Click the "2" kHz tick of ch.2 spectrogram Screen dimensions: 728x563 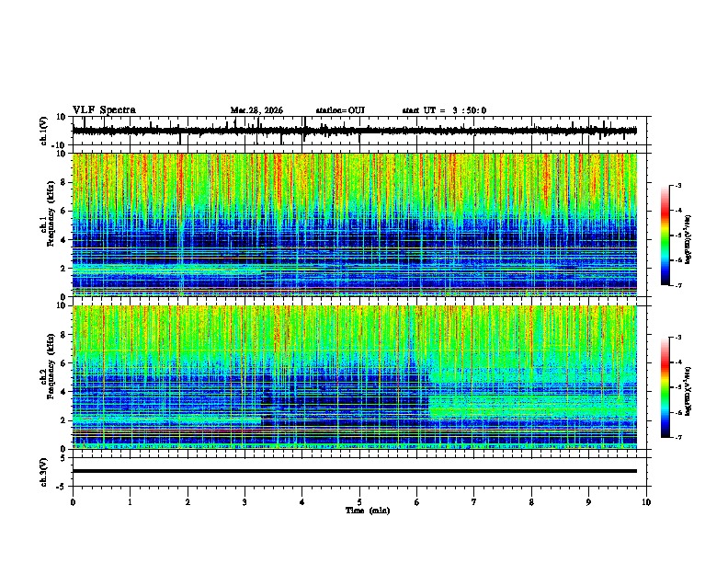tap(63, 420)
